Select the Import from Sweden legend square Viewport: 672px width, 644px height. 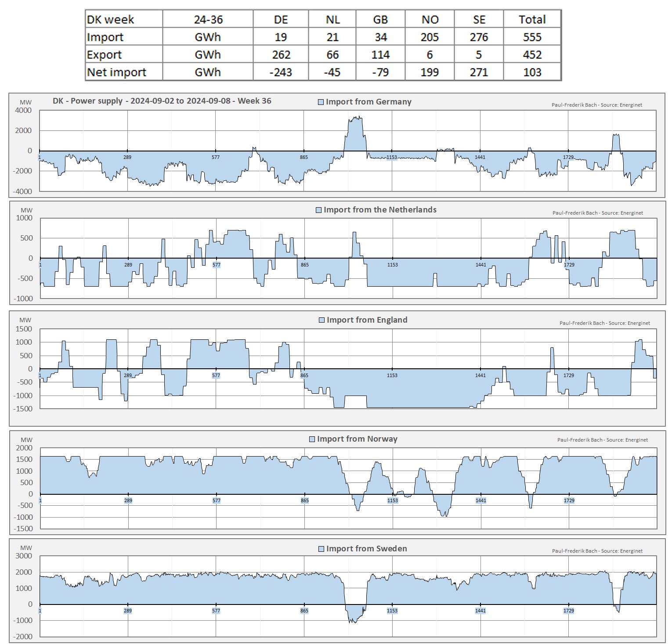322,549
